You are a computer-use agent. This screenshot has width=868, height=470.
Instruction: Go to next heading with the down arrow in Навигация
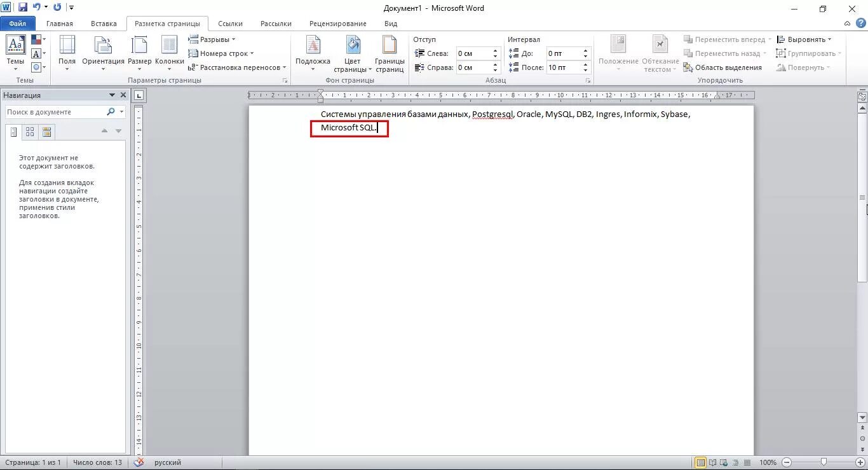coord(118,130)
